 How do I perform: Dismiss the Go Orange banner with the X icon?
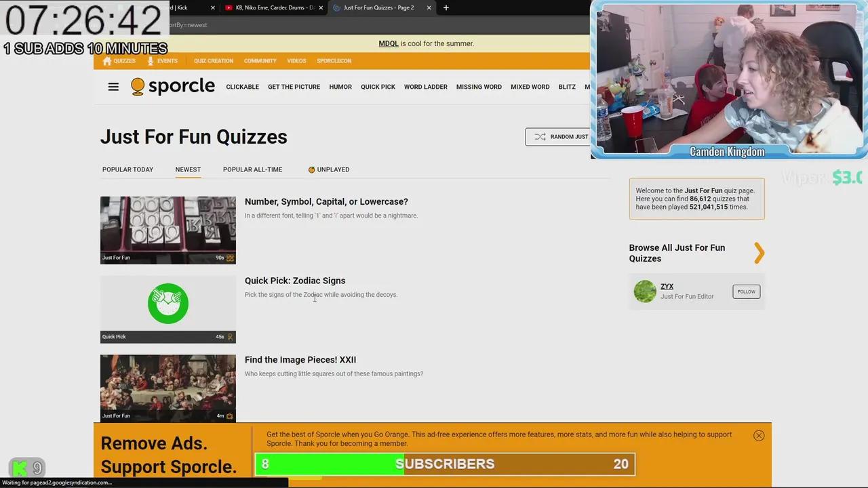click(x=759, y=435)
